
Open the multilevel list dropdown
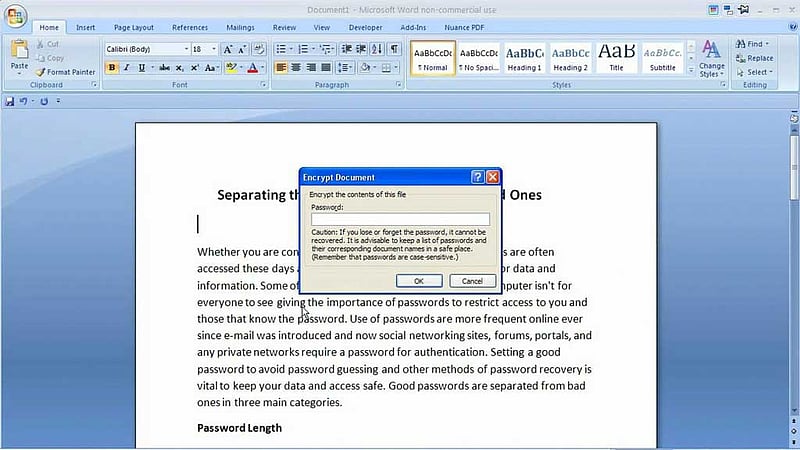click(334, 49)
